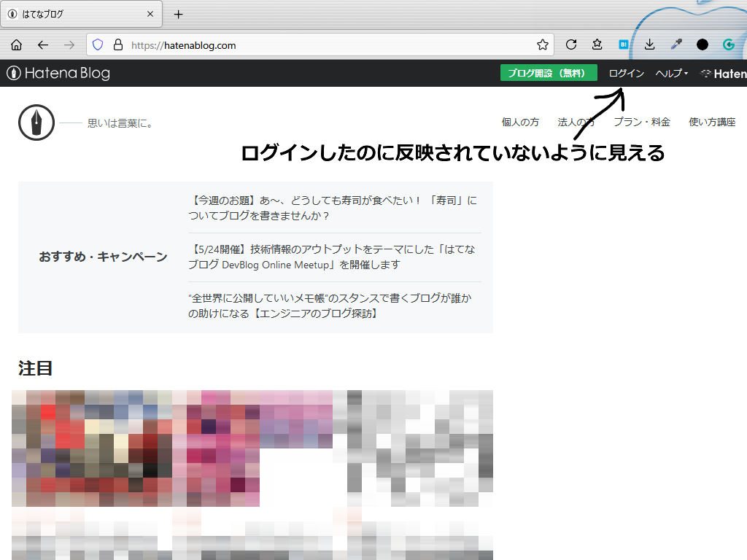Open the Hatena services menu
Image resolution: width=747 pixels, height=560 pixels.
(x=724, y=74)
